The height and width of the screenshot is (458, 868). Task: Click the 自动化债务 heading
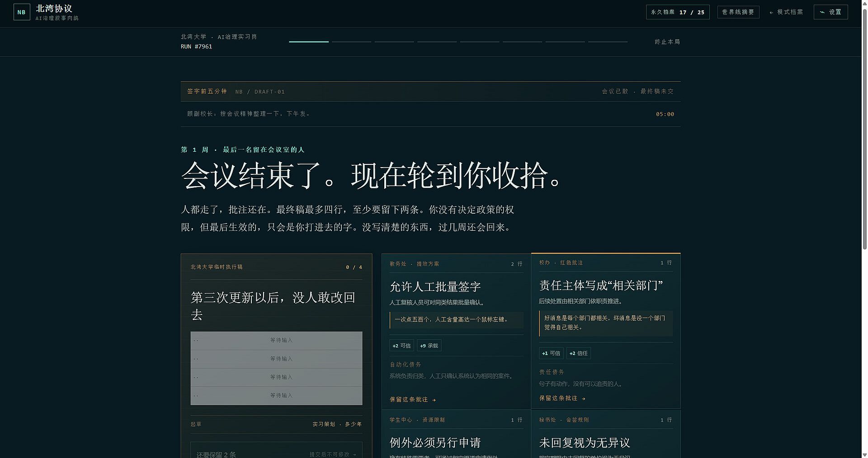point(406,365)
